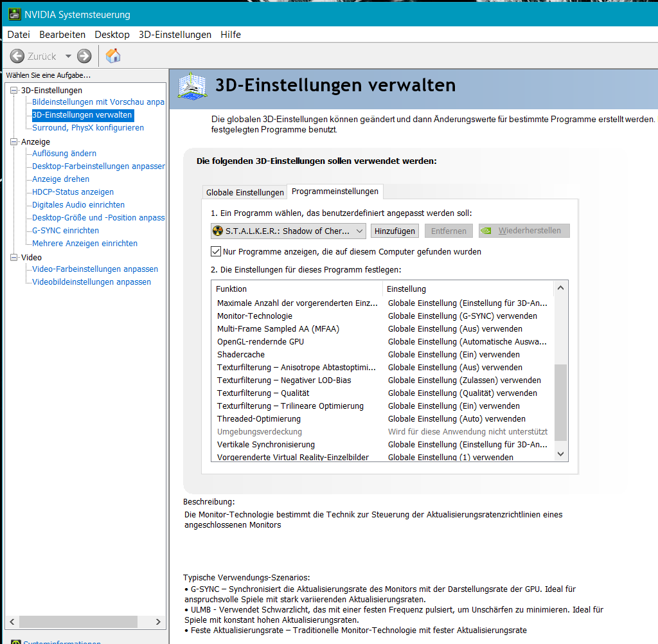Viewport: 658px width, 644px height.
Task: Open Bildeinstellungen mit Vorschau anpassen
Action: pos(98,102)
